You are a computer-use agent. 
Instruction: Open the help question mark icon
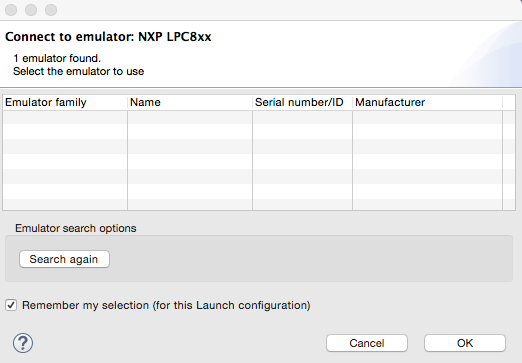(x=23, y=343)
